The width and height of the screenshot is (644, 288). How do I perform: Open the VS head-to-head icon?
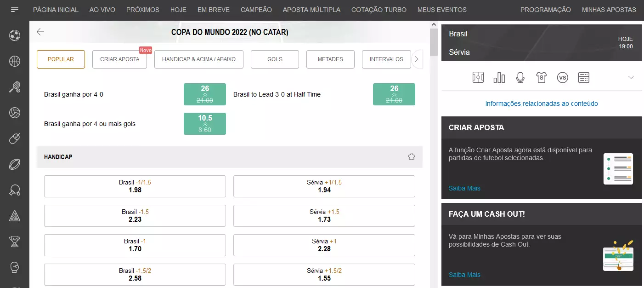coord(562,78)
